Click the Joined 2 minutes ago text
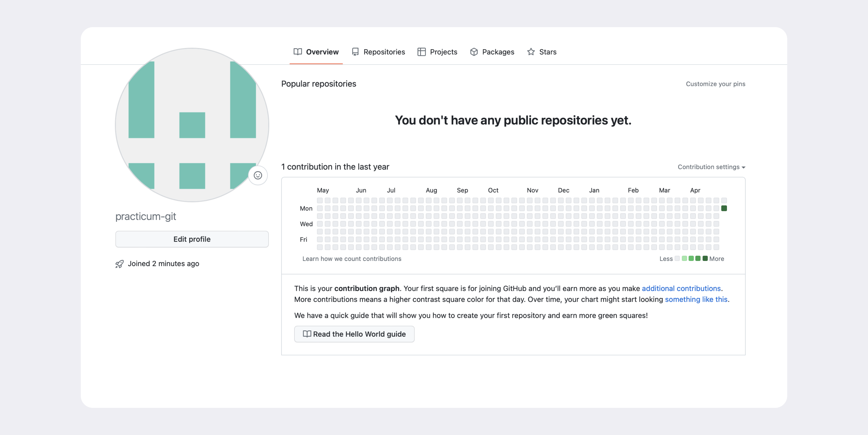The height and width of the screenshot is (435, 868). click(163, 264)
